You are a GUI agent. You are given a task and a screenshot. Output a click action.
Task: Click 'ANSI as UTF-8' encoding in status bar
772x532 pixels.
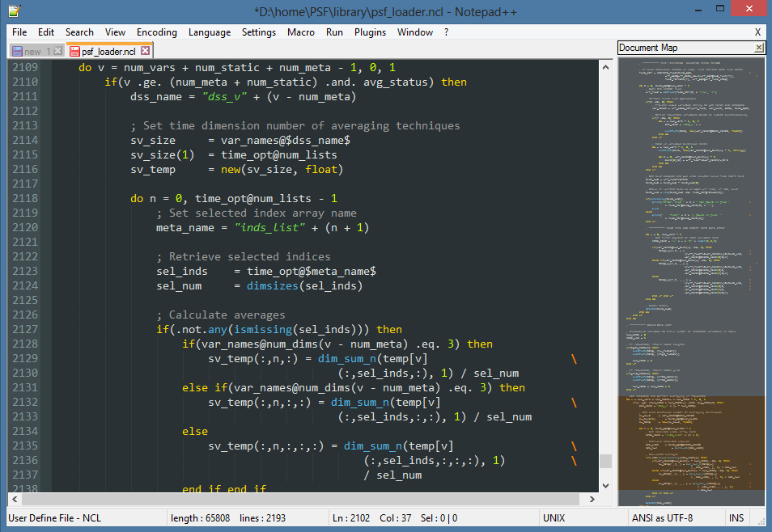662,517
